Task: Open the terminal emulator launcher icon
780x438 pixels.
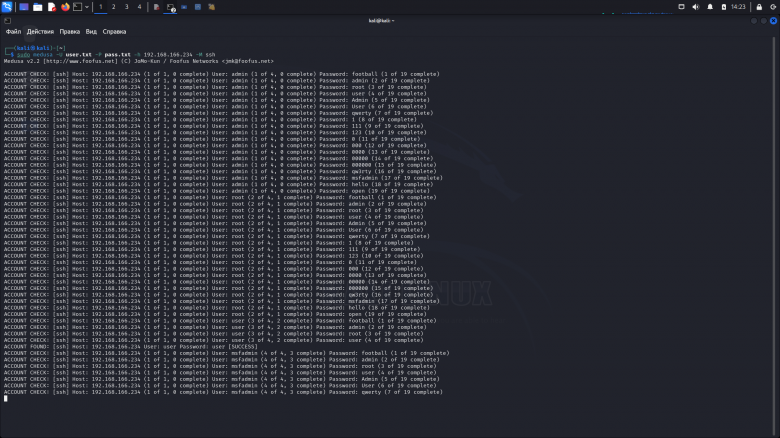Action: point(78,7)
